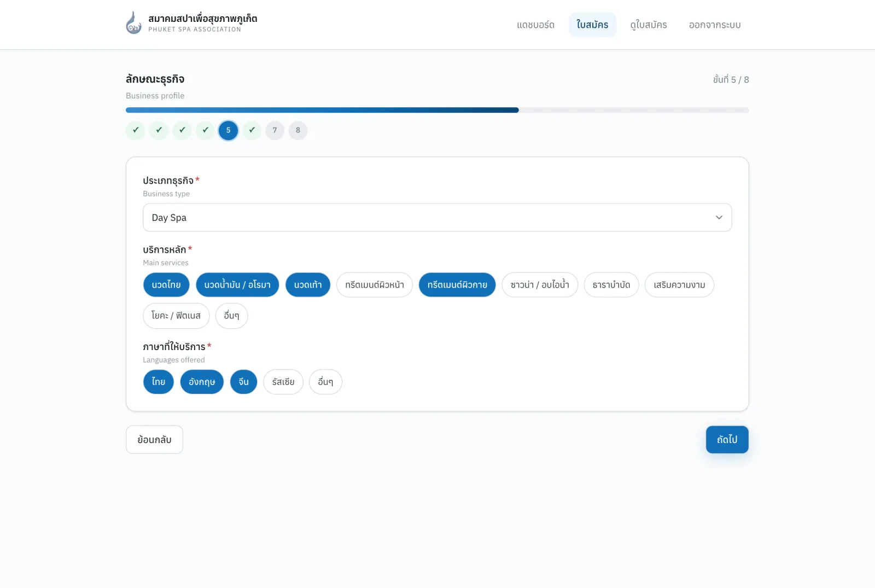This screenshot has height=588, width=875.
Task: Jump to step 7 circle
Action: [275, 130]
